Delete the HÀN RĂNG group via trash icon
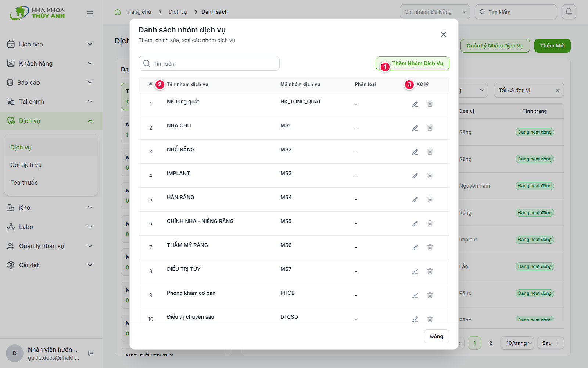 click(x=430, y=199)
